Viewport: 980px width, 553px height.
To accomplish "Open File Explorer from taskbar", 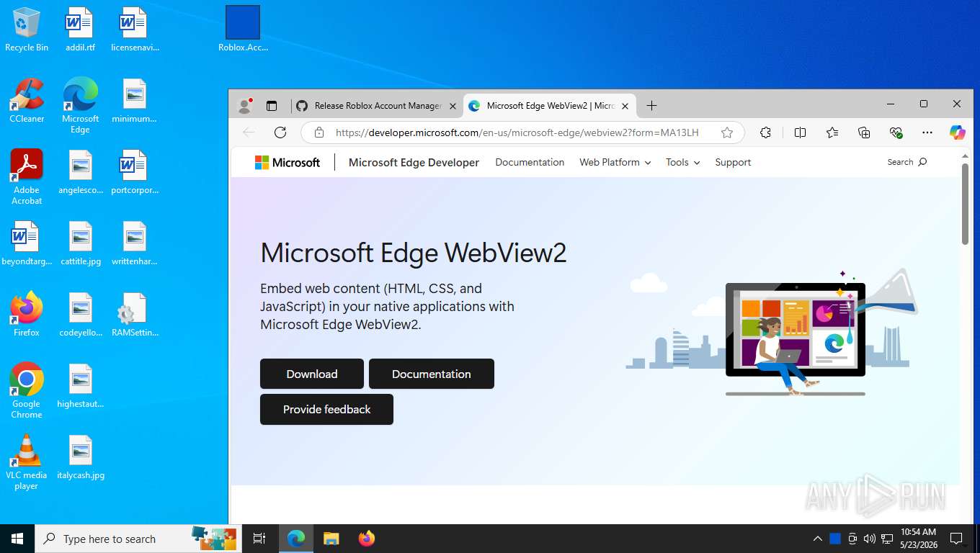I will click(x=331, y=539).
